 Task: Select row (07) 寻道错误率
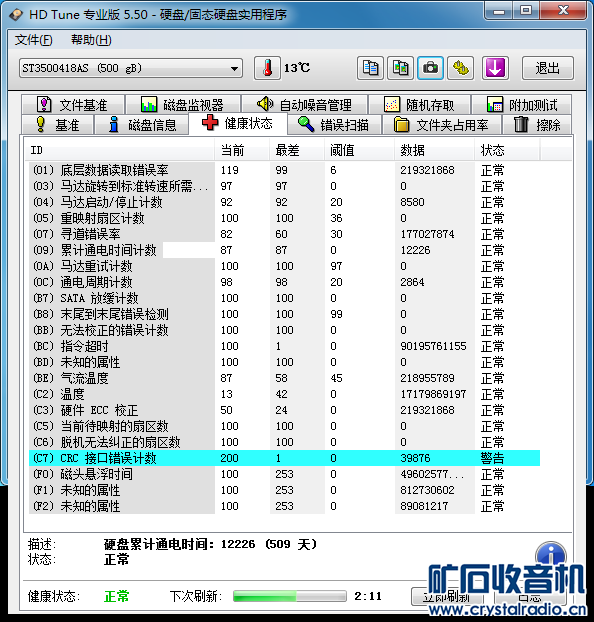click(284, 234)
